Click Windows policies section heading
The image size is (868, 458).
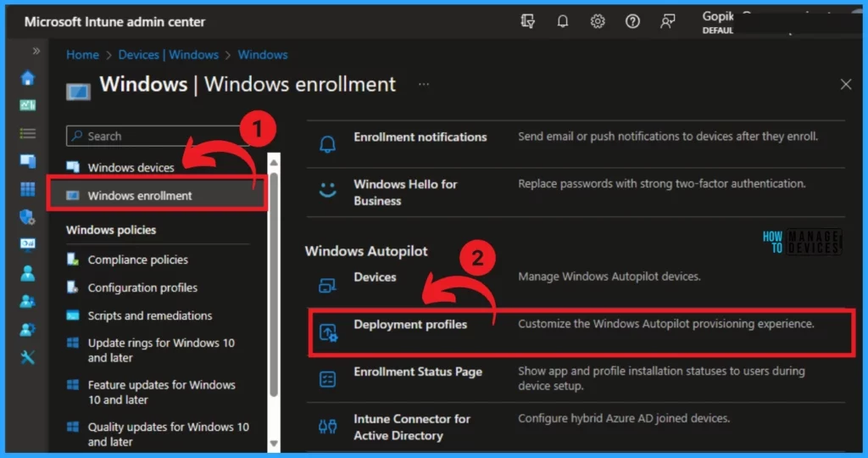(x=111, y=230)
